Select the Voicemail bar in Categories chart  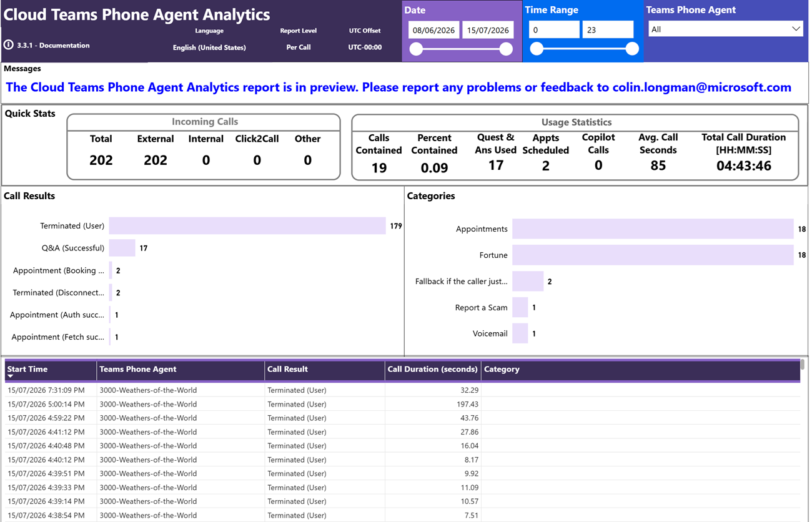520,334
